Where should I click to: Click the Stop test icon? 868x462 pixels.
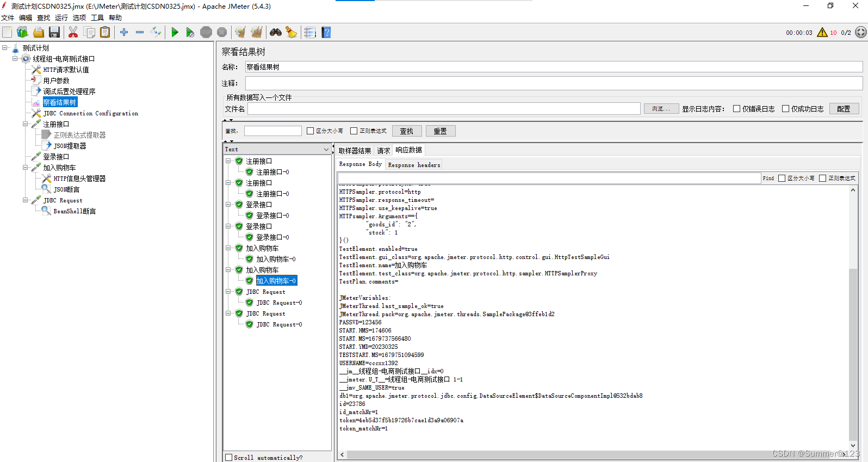tap(206, 33)
